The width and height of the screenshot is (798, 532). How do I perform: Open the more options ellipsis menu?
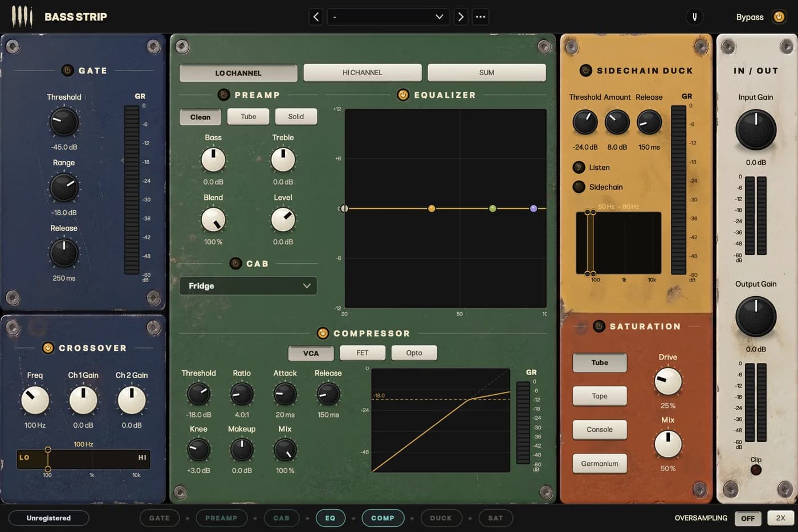pos(481,17)
